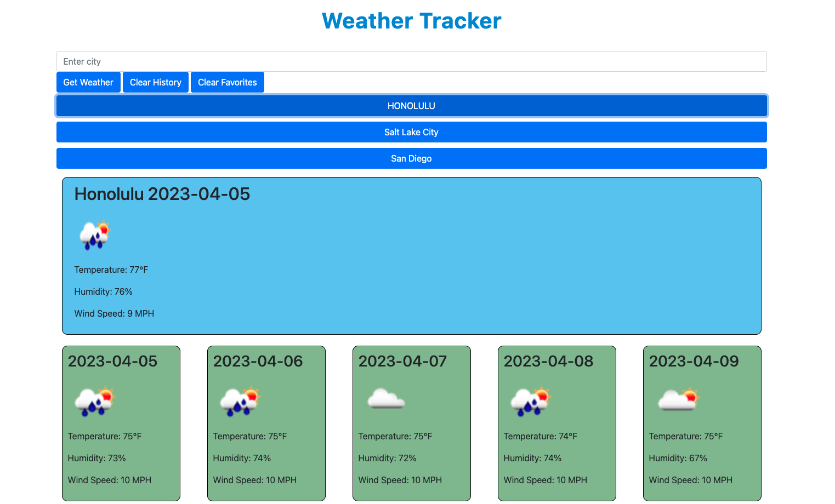835x504 pixels.
Task: Click the Get Weather button
Action: coord(88,82)
